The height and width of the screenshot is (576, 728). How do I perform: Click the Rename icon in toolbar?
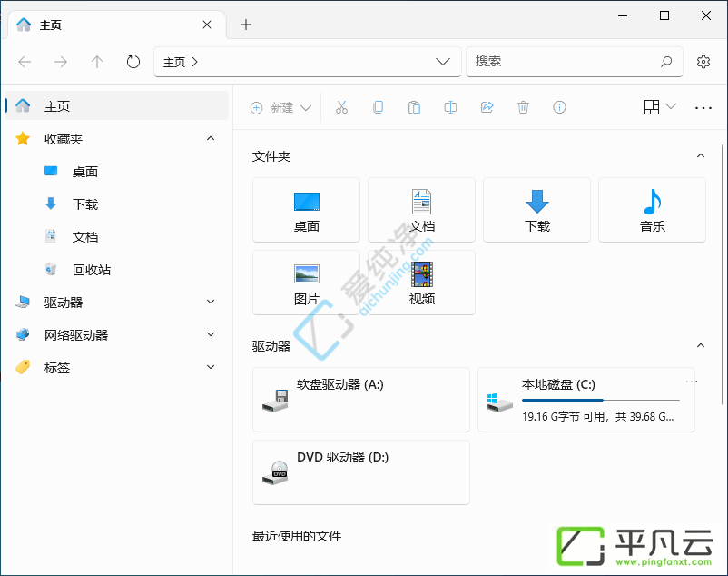pyautogui.click(x=450, y=107)
